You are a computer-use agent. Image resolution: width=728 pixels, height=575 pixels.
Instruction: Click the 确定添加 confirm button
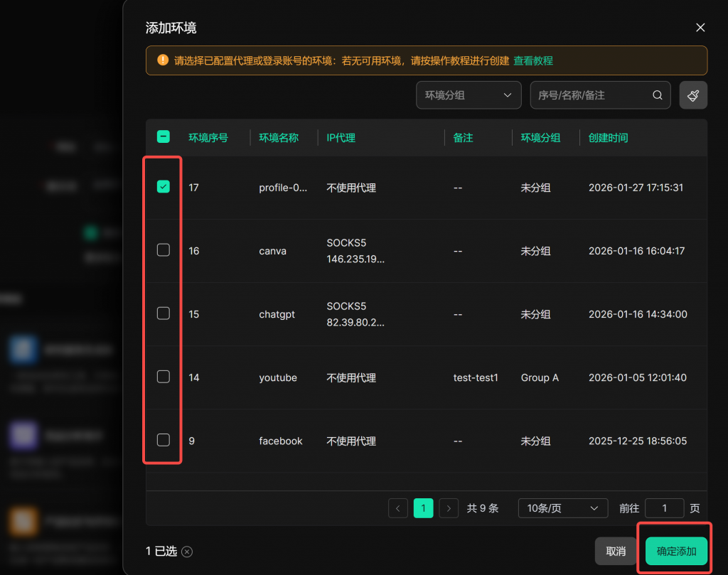coord(676,551)
